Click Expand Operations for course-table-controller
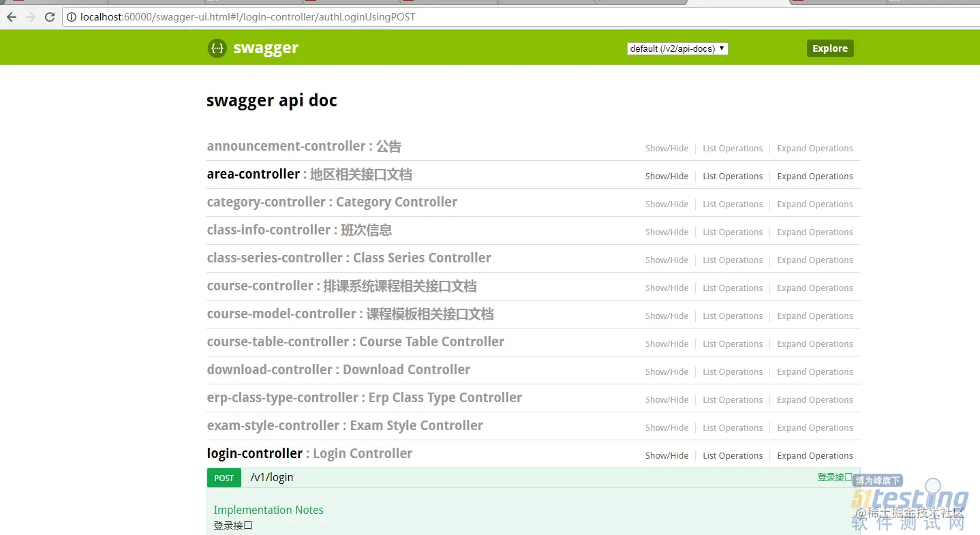The image size is (980, 535). pyautogui.click(x=815, y=344)
